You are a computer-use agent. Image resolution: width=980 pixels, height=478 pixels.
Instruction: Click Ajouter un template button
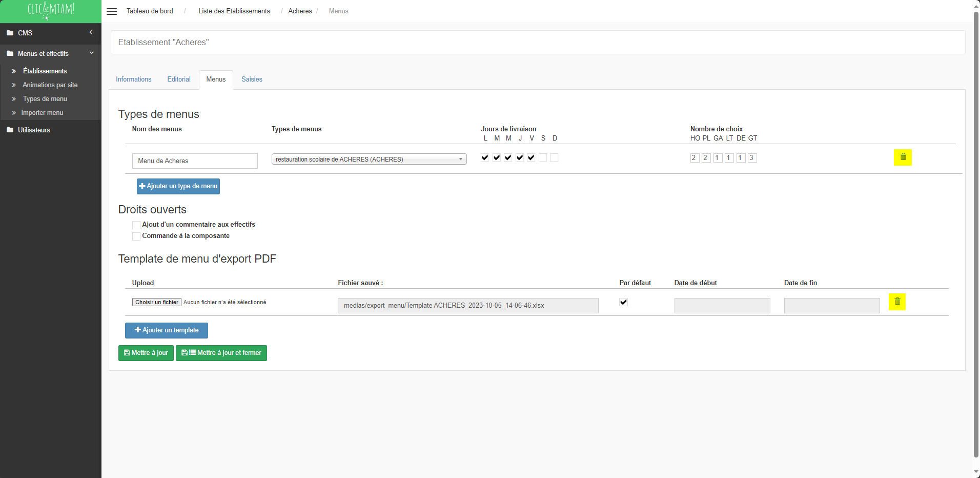coord(167,330)
